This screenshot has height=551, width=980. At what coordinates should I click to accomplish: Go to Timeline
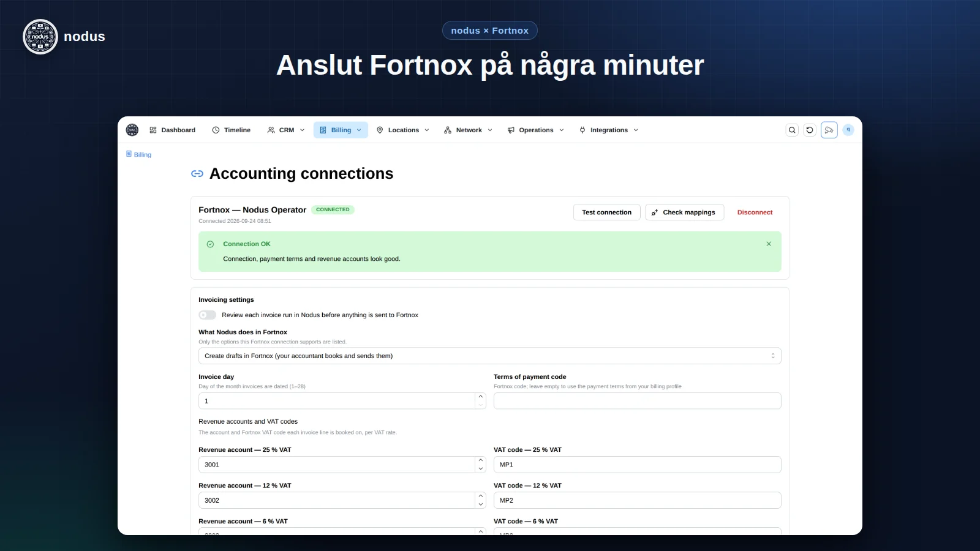(x=232, y=130)
